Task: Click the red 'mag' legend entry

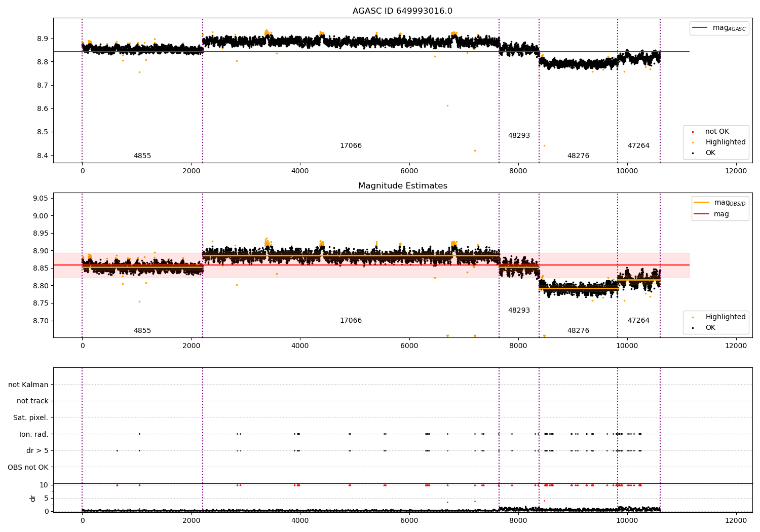Action: point(712,214)
